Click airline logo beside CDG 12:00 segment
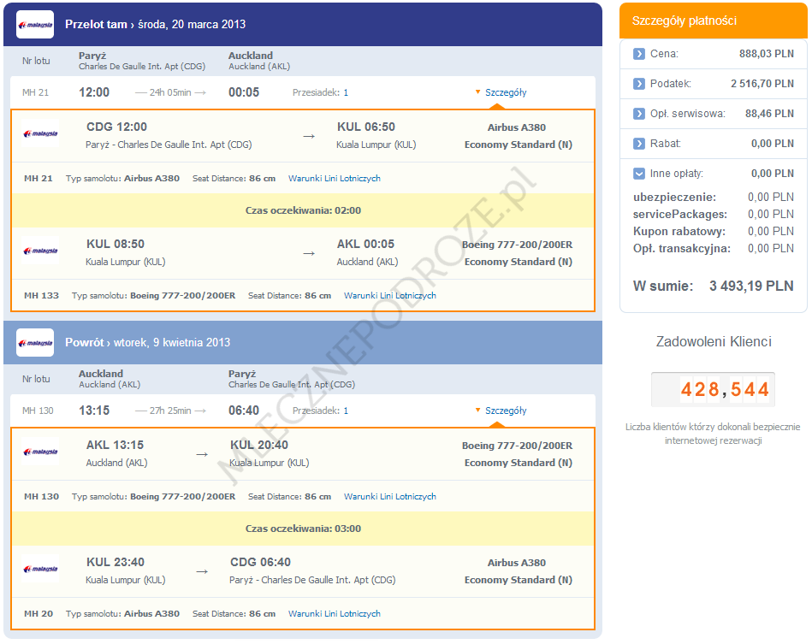 pyautogui.click(x=40, y=134)
